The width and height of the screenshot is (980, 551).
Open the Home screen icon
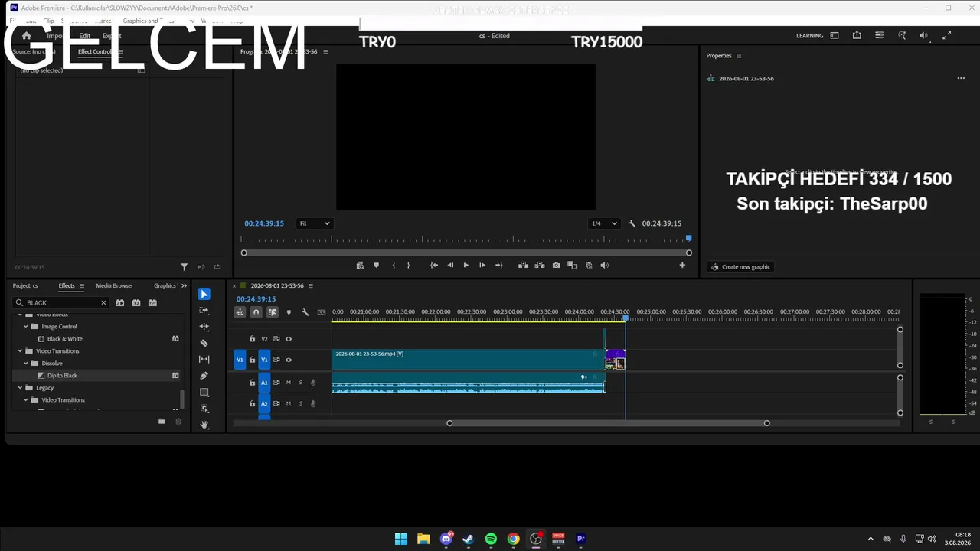click(26, 36)
